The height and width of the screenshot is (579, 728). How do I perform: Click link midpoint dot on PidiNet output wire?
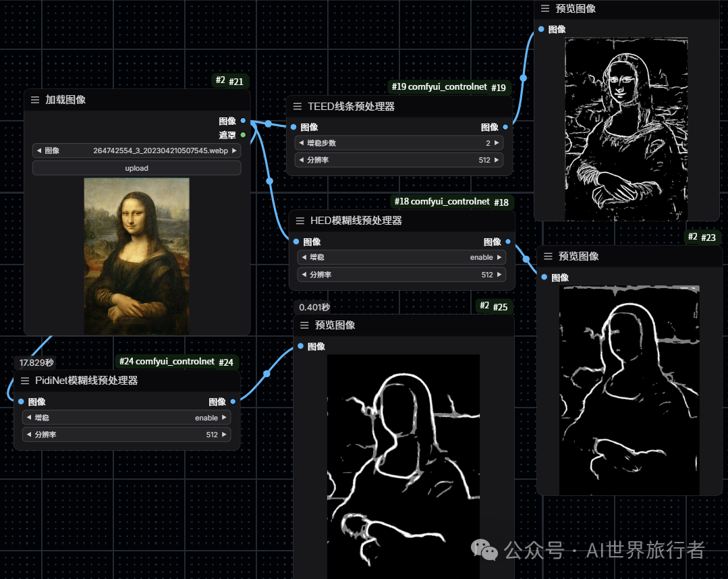[267, 374]
